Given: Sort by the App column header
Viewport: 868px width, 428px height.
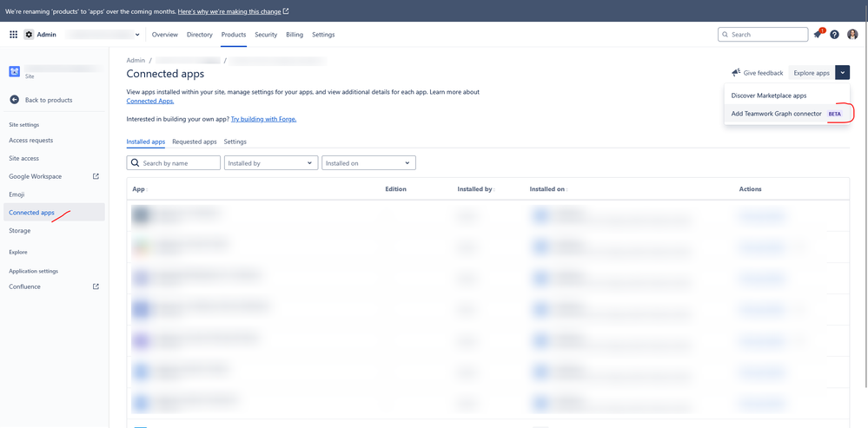Looking at the screenshot, I should coord(140,189).
